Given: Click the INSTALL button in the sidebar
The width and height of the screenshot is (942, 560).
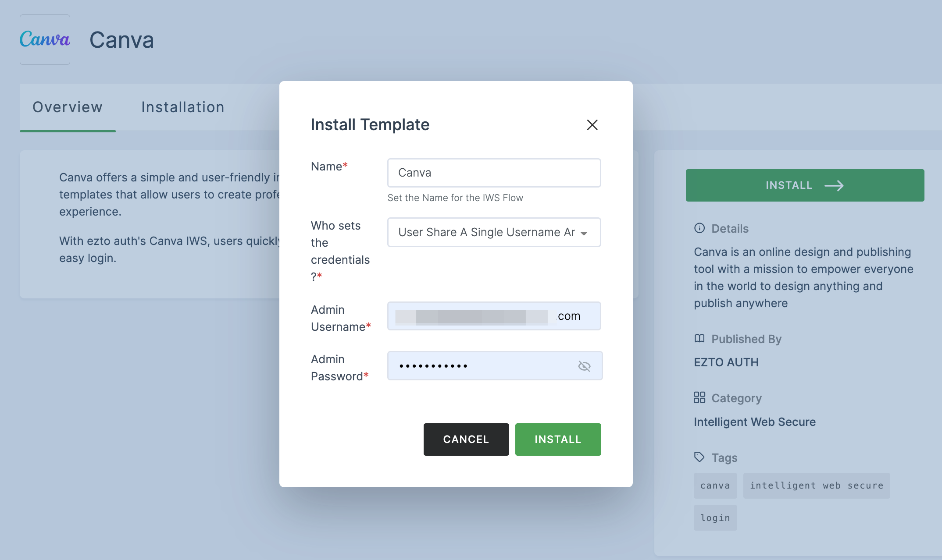Looking at the screenshot, I should coord(805,185).
